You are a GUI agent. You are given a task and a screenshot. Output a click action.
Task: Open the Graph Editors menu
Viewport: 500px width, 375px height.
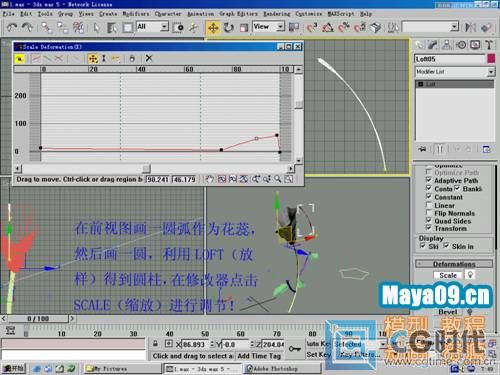tap(238, 14)
